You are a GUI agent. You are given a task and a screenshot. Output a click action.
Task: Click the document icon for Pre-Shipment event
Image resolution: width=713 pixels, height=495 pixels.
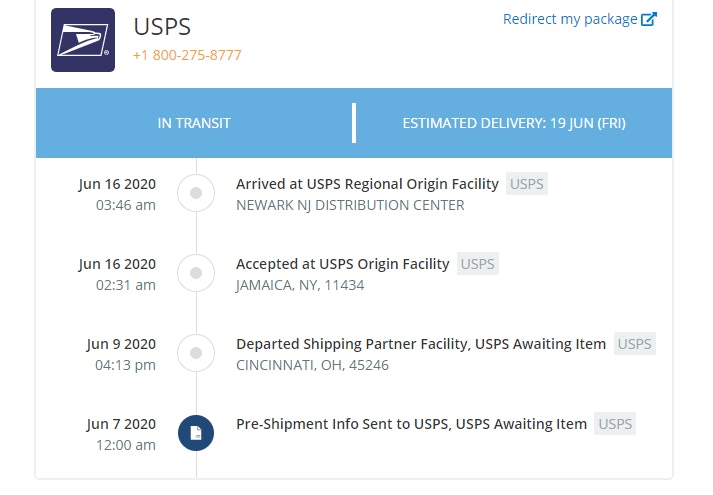196,433
